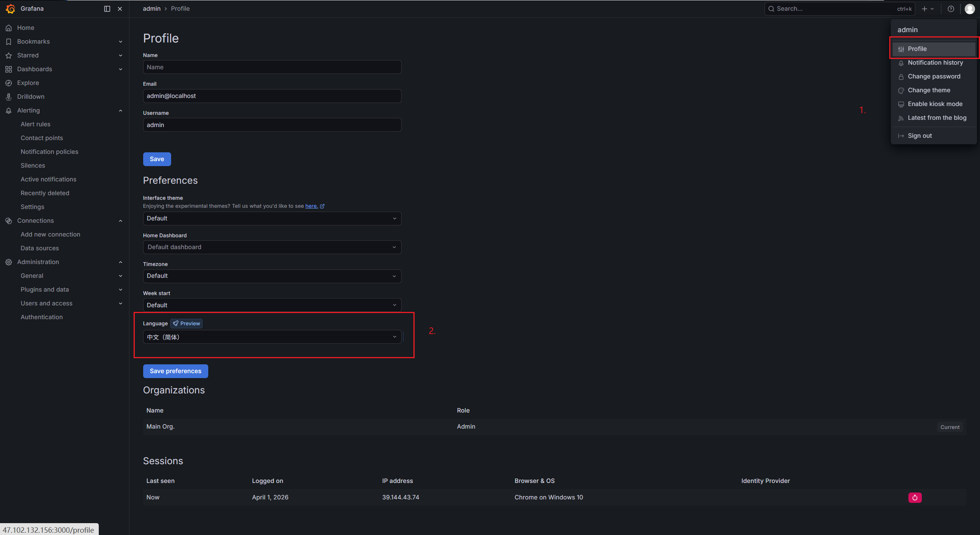Open the Timezone dropdown
This screenshot has height=535, width=980.
click(272, 276)
